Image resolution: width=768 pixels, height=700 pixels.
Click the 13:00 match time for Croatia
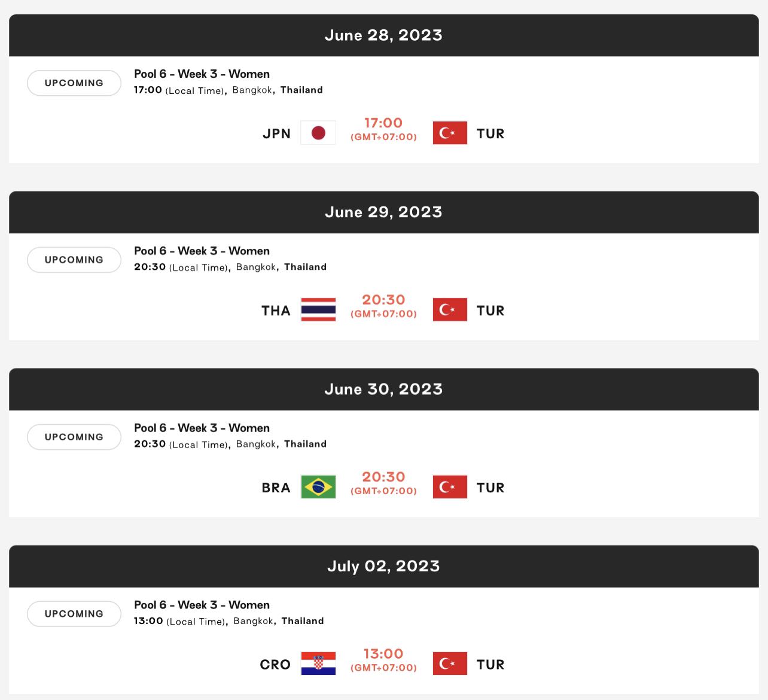pyautogui.click(x=383, y=654)
